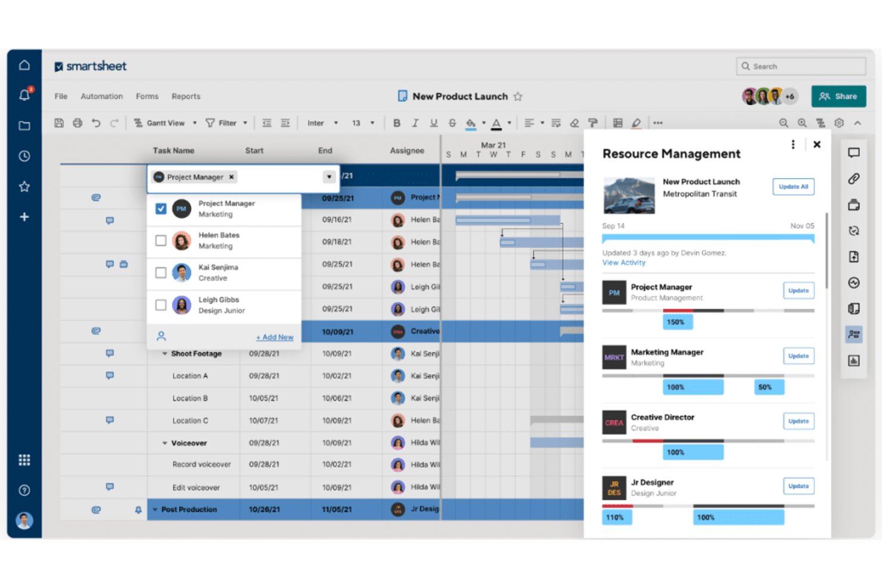Open the assignee selector dropdown arrow

tap(329, 177)
